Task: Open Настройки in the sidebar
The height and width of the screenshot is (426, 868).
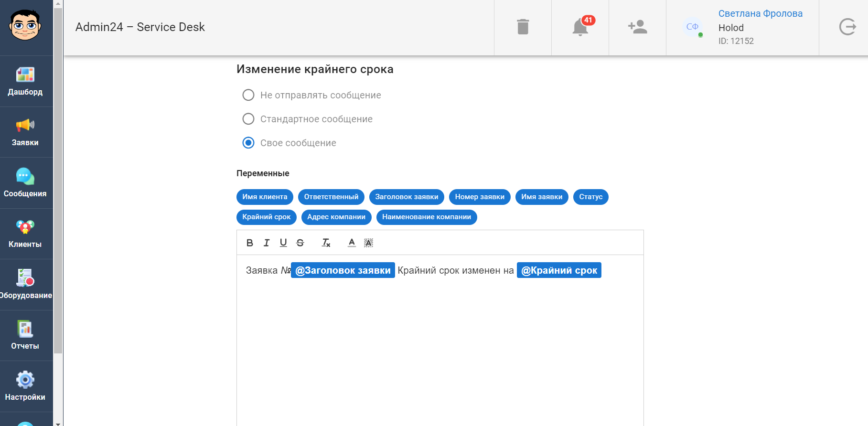Action: point(26,386)
